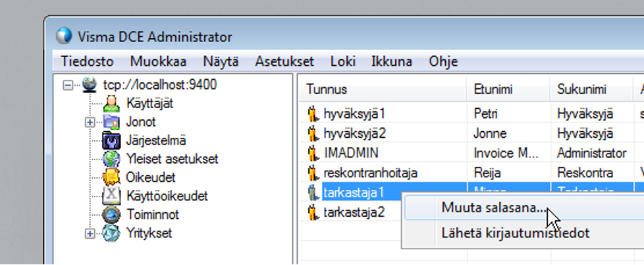Expand the Jonot tree node

(90, 122)
